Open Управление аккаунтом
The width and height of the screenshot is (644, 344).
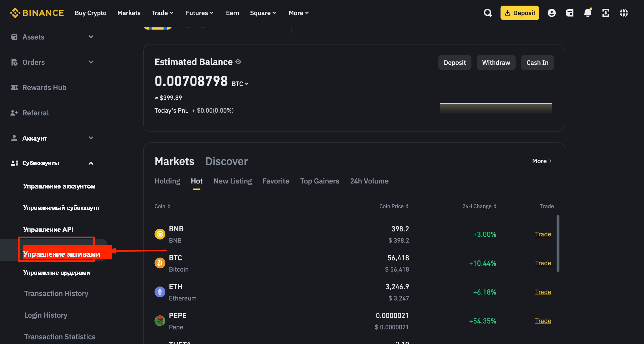59,186
